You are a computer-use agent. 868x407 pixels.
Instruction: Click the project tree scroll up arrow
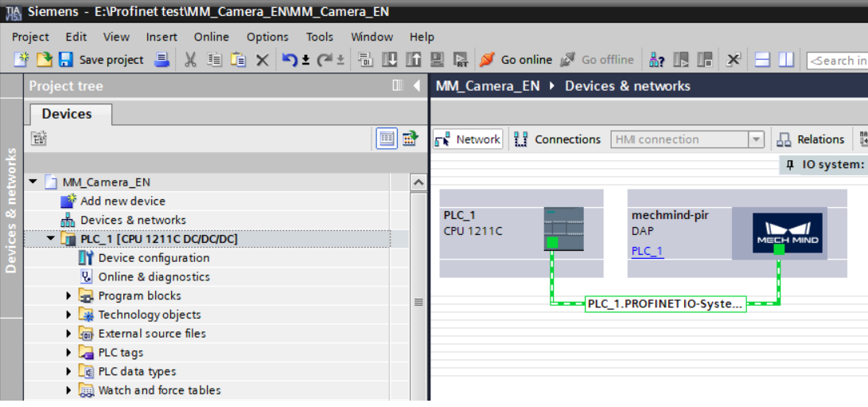click(x=418, y=182)
